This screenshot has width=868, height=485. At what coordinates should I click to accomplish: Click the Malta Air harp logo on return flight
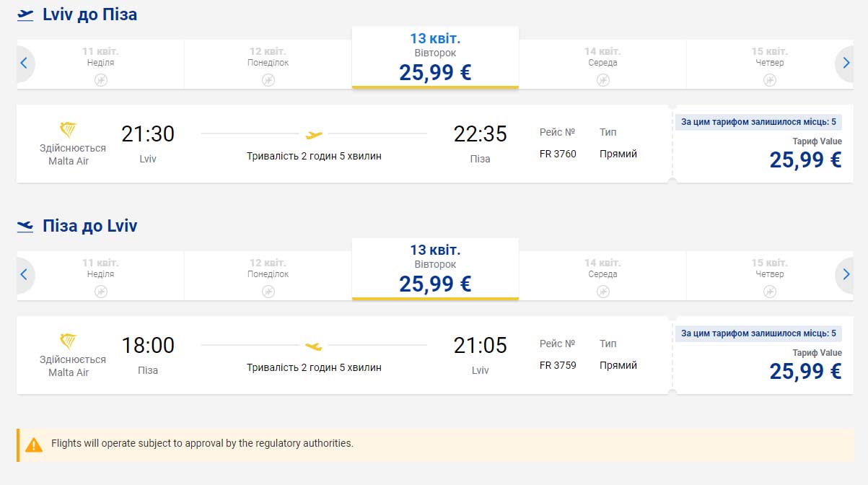[69, 341]
